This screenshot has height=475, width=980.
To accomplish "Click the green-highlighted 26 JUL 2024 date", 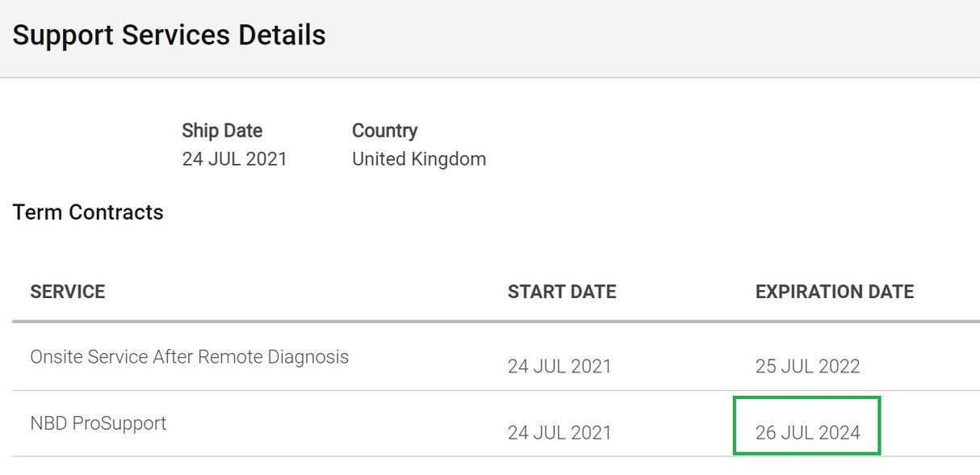I will [x=807, y=433].
